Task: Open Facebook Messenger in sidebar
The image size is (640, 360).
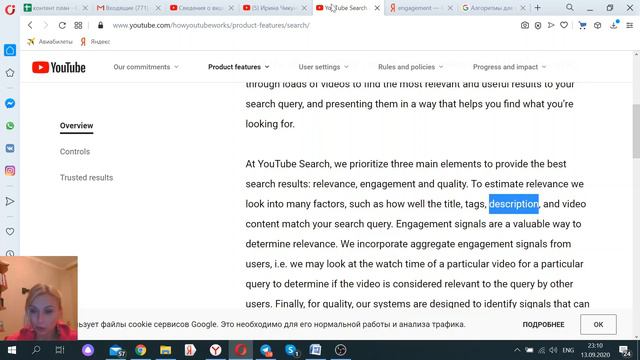Action: (10, 103)
